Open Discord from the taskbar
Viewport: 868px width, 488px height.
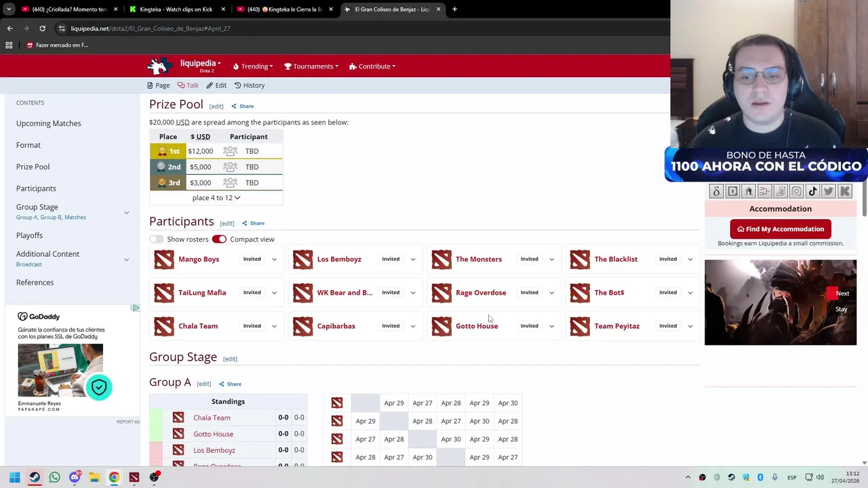(75, 477)
